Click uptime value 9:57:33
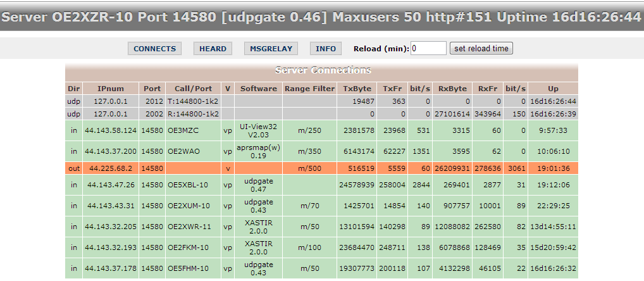 (x=553, y=130)
